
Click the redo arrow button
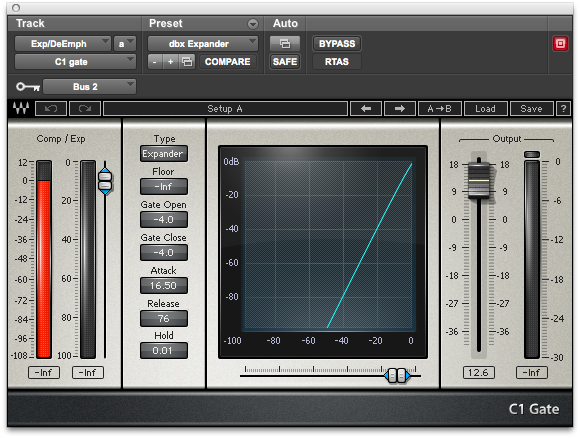click(85, 109)
